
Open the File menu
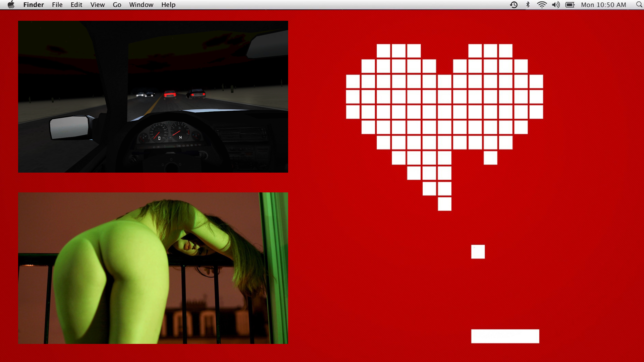coord(57,5)
